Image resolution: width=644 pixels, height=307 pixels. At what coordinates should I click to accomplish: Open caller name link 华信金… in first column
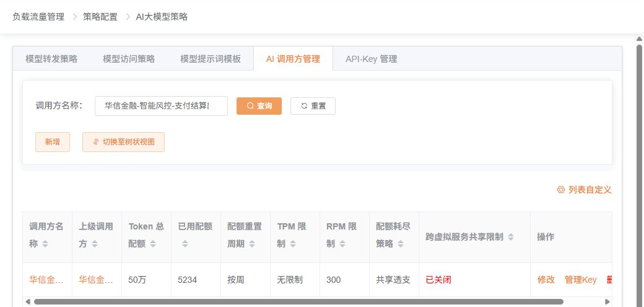point(46,280)
